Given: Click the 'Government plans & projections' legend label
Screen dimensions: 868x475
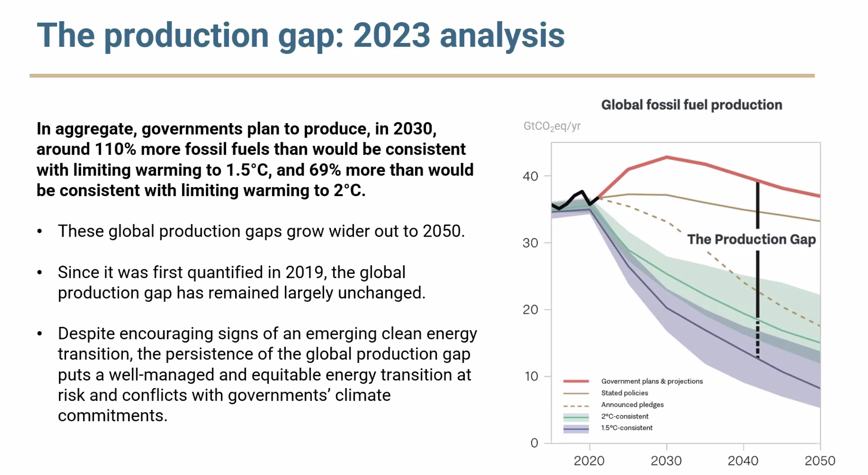Looking at the screenshot, I should point(652,381).
